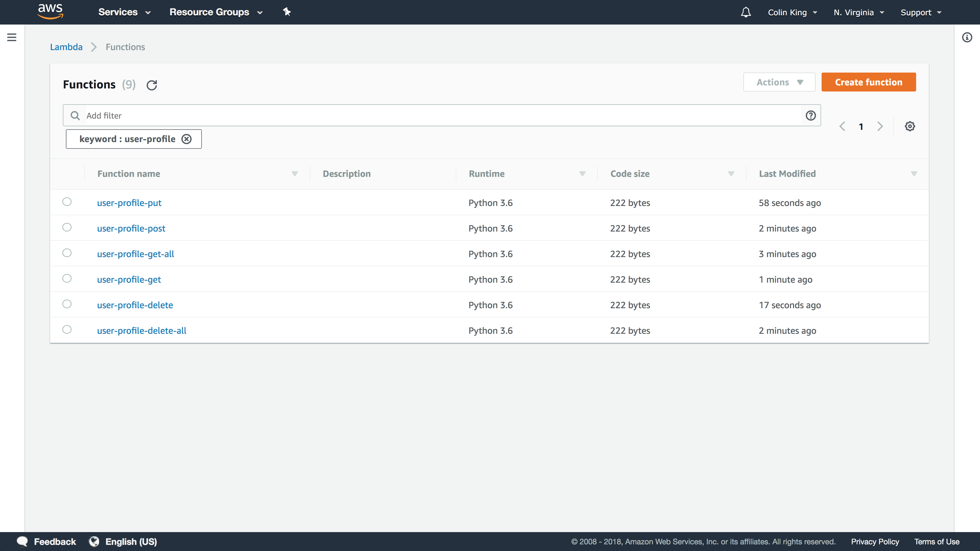
Task: Select the user-profile-put radio button
Action: pyautogui.click(x=67, y=202)
